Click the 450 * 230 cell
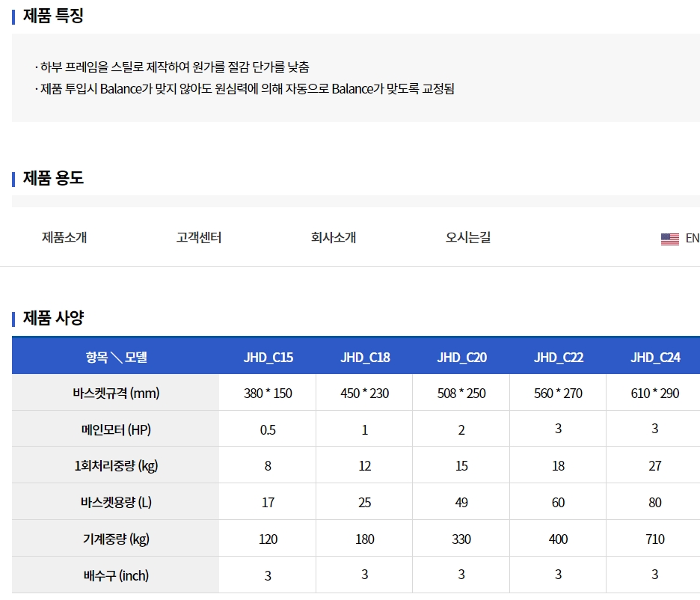The width and height of the screenshot is (700, 600). click(365, 393)
